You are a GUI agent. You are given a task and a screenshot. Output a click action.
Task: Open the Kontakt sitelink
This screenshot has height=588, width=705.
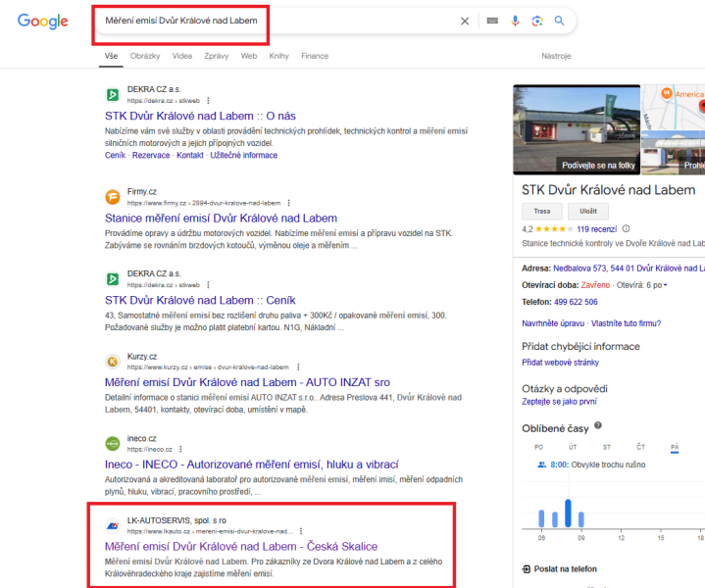click(x=190, y=155)
